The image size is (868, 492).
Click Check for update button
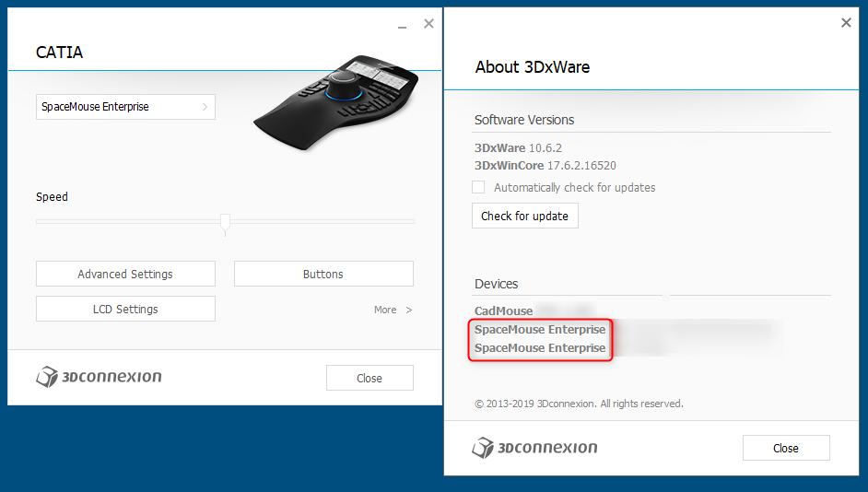[525, 216]
